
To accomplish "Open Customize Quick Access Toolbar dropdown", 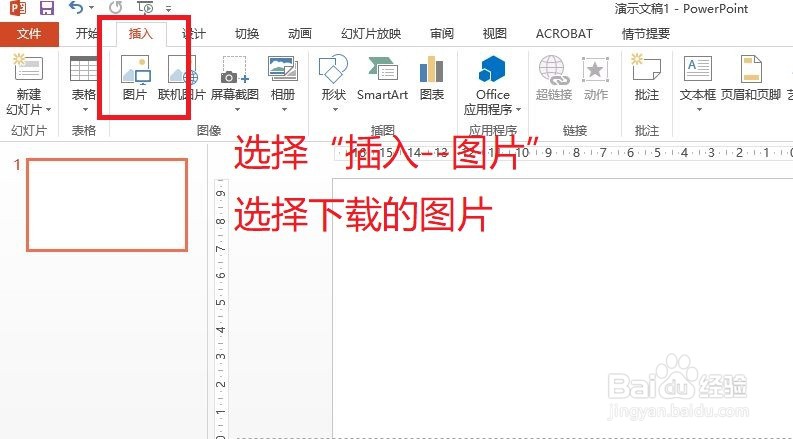I will coord(168,9).
